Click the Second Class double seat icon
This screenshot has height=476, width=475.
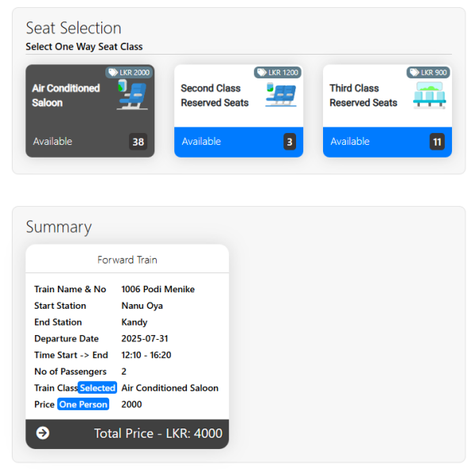click(281, 95)
